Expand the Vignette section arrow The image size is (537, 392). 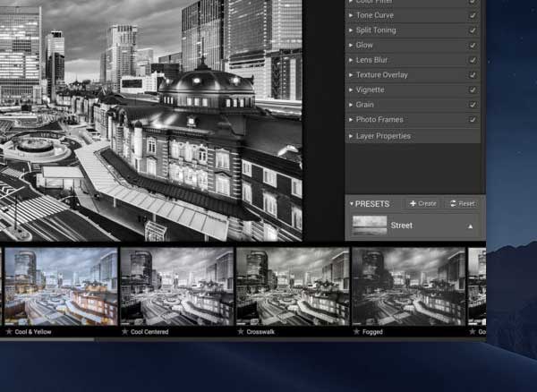(x=351, y=90)
